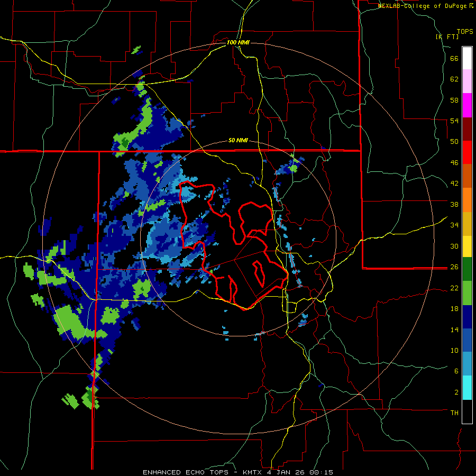Screen dimensions: 476x476
Task: Click the '6' legend value
Action: tap(456, 371)
